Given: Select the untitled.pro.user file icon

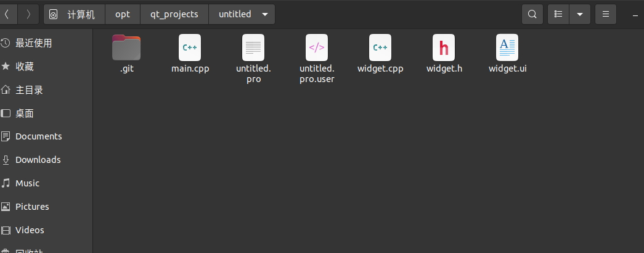Looking at the screenshot, I should [x=317, y=48].
